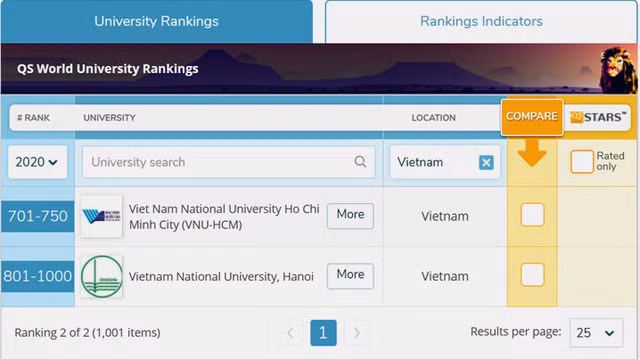The image size is (640, 360).
Task: Tick compare checkbox for Vietnam National University, Hanoi
Action: [x=532, y=274]
